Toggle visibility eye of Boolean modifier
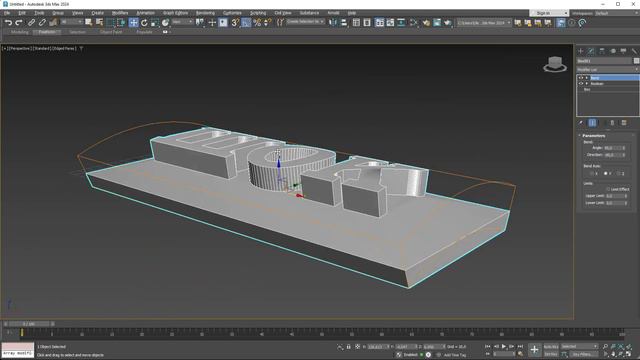 pos(581,84)
